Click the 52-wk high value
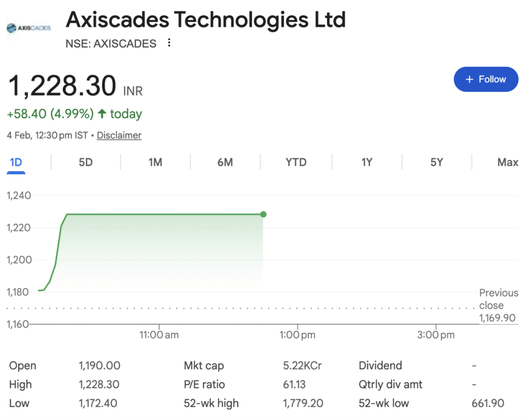Screen dimensions: 528x420 pos(303,403)
